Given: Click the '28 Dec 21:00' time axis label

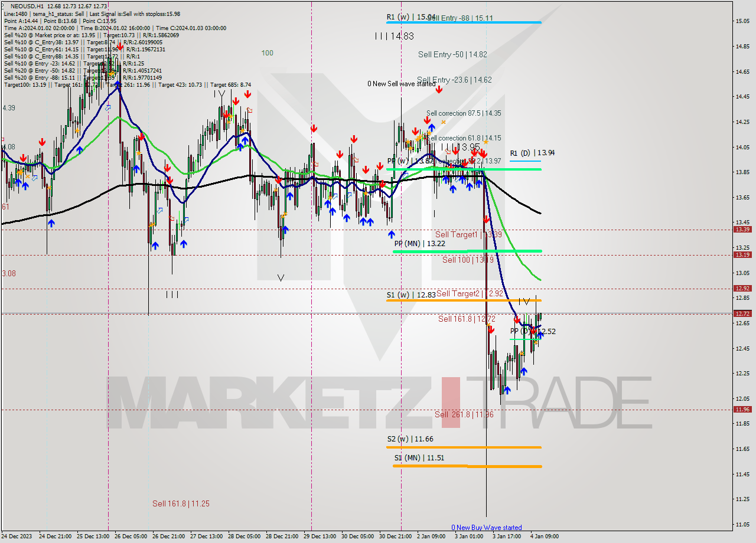Looking at the screenshot, I should coord(283,537).
